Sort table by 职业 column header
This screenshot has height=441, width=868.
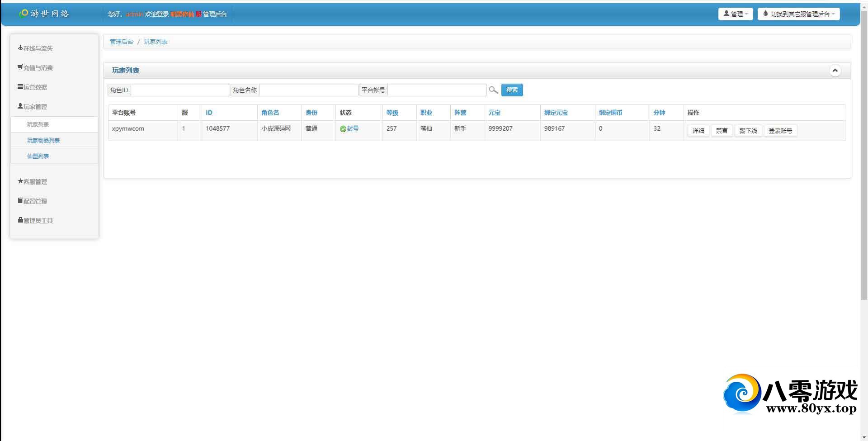(426, 113)
